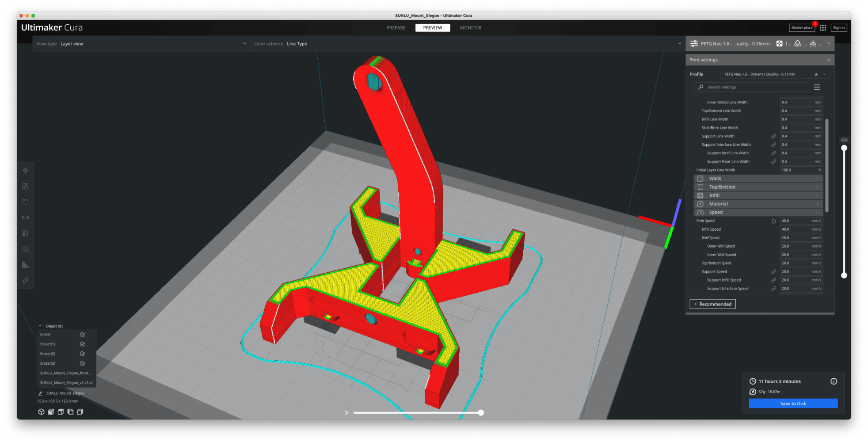Open the Marketplace
The height and width of the screenshot is (442, 868).
(x=802, y=28)
